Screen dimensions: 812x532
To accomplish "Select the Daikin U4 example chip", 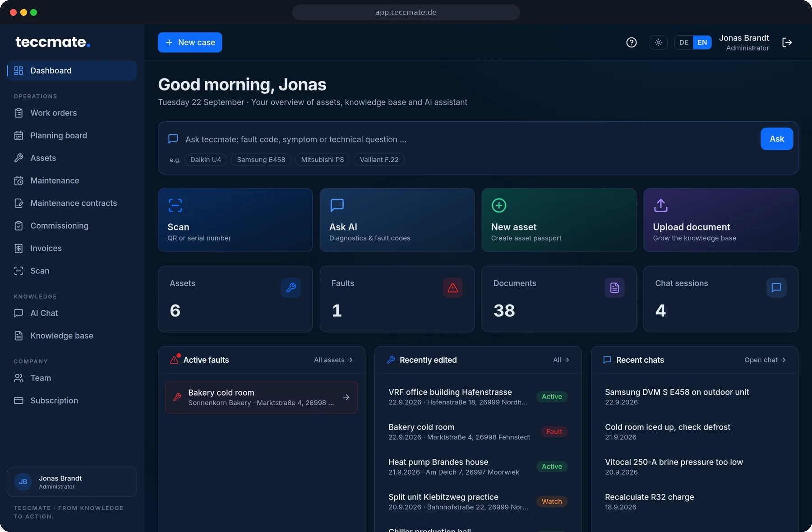I will (206, 160).
